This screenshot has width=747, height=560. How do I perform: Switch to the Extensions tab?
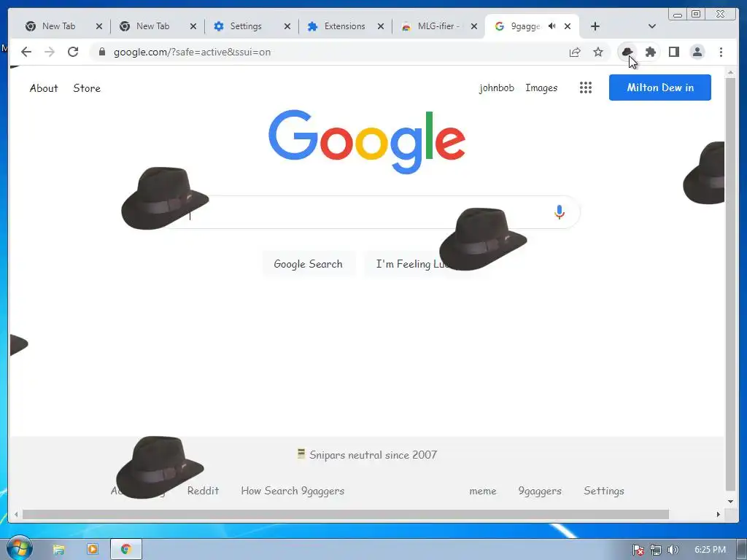tap(344, 26)
